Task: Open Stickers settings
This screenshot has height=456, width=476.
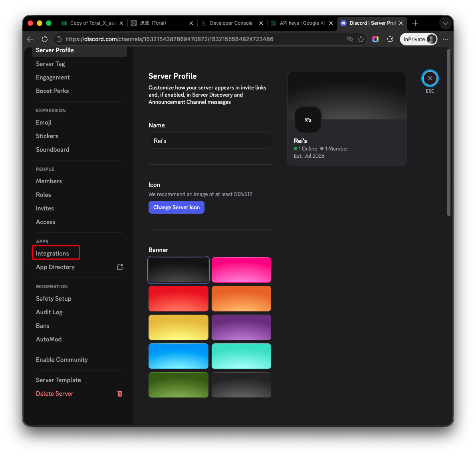Action: 79,136
